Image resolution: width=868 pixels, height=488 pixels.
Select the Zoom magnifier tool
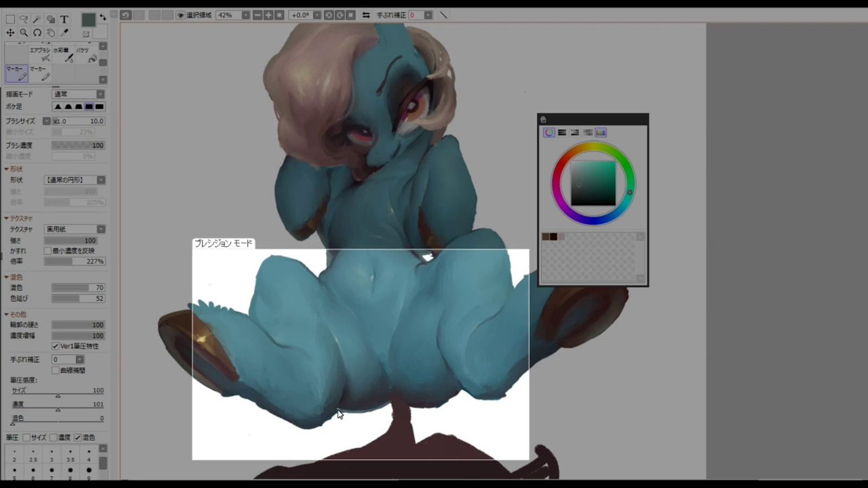[24, 33]
